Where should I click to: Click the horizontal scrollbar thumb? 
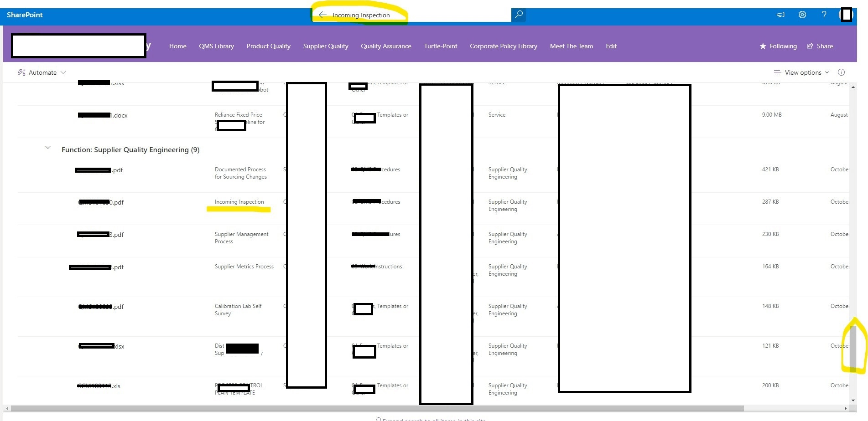(377, 409)
